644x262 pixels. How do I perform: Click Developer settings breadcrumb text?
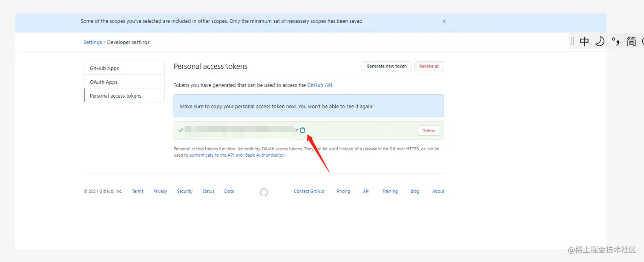(x=128, y=42)
